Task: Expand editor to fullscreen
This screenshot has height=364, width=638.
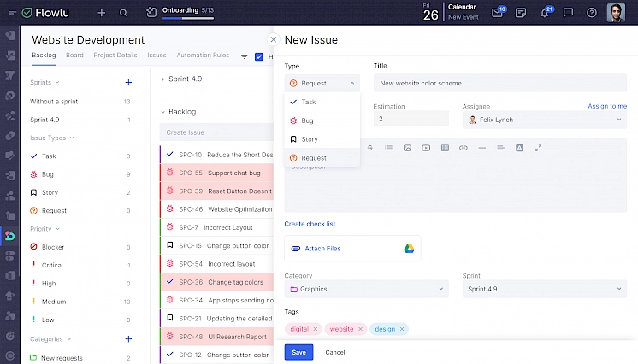Action: point(538,148)
